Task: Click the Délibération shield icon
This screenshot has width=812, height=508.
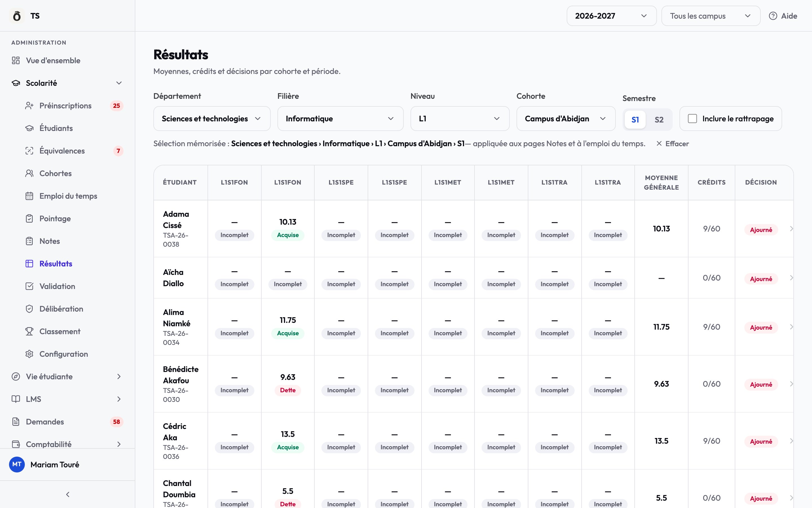Action: point(29,309)
